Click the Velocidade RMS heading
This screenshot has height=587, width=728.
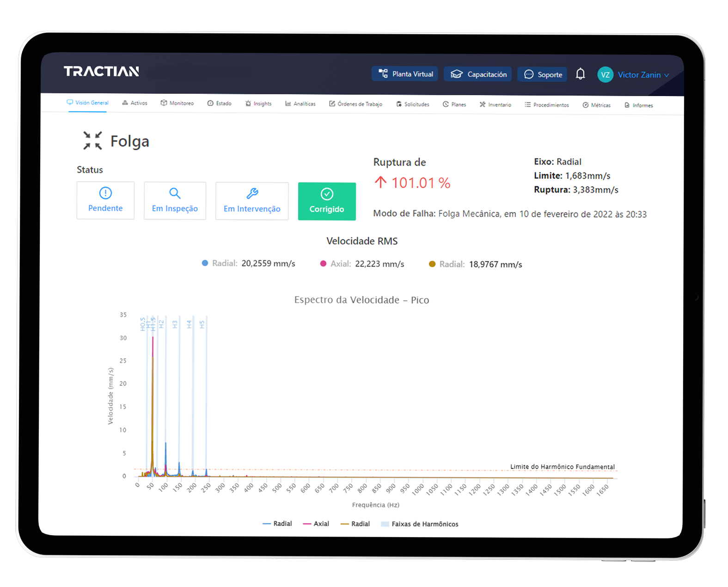tap(362, 241)
